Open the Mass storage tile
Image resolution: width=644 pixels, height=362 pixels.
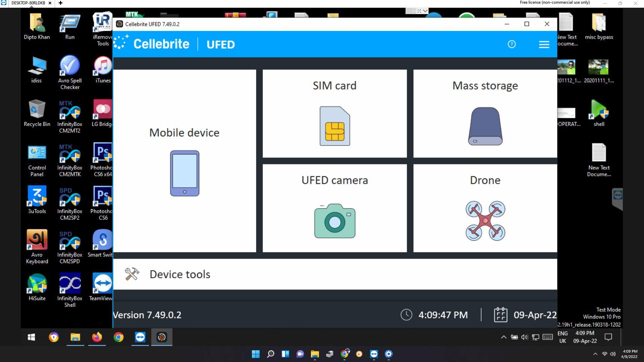(485, 114)
